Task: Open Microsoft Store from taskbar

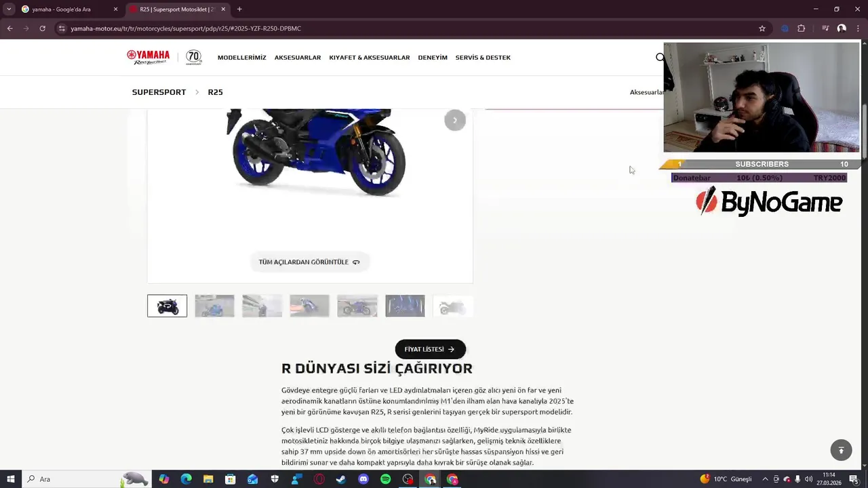Action: click(x=231, y=479)
